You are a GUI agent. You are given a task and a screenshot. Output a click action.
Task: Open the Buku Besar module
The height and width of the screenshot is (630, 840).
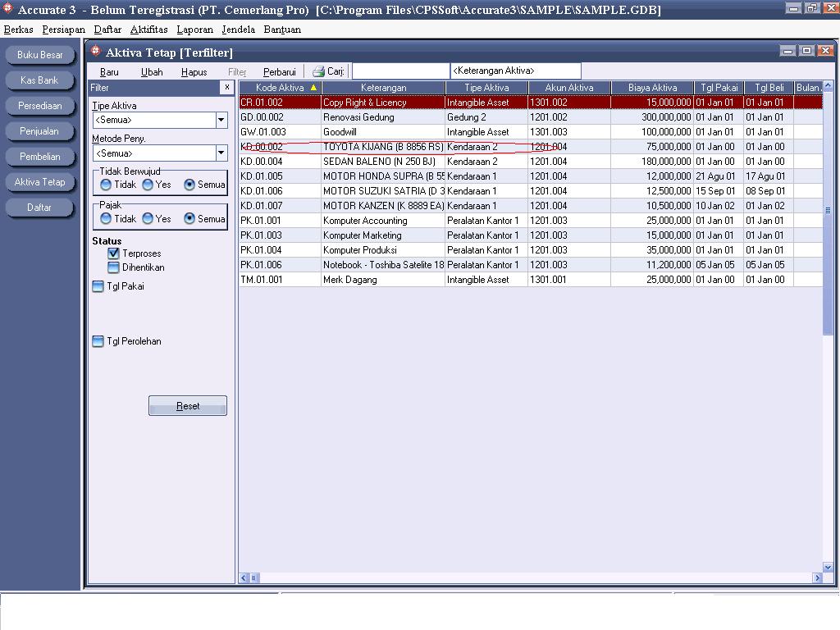[x=40, y=55]
